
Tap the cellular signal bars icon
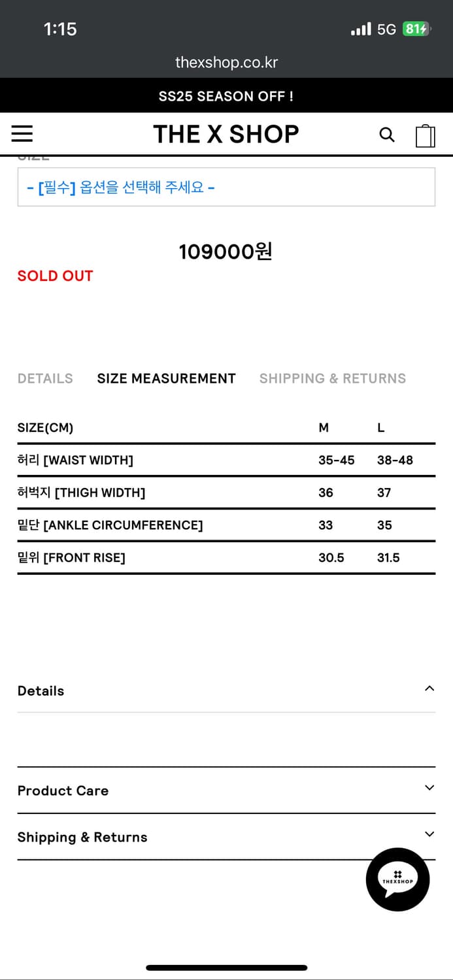pos(361,29)
